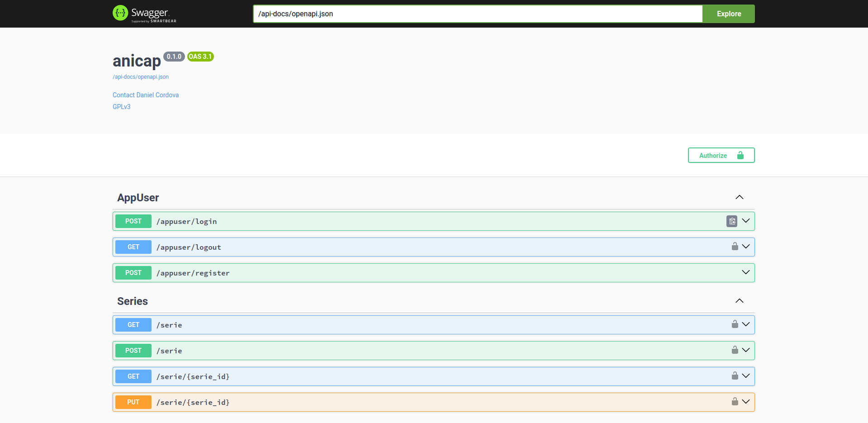Viewport: 868px width, 423px height.
Task: Click the /api-docs/openapi.json spec link
Action: pyautogui.click(x=140, y=77)
